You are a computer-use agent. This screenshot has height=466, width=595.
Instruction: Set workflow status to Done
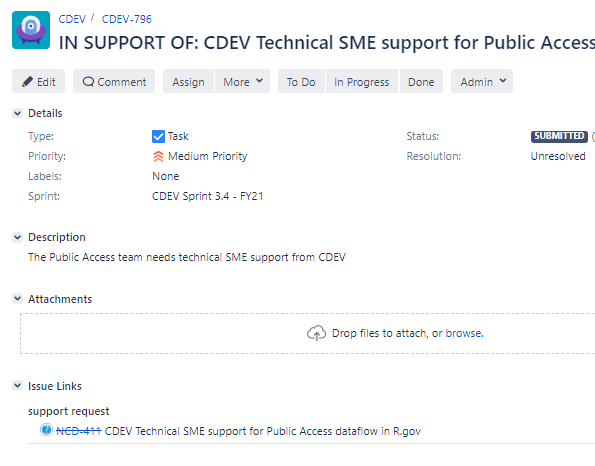(x=421, y=81)
